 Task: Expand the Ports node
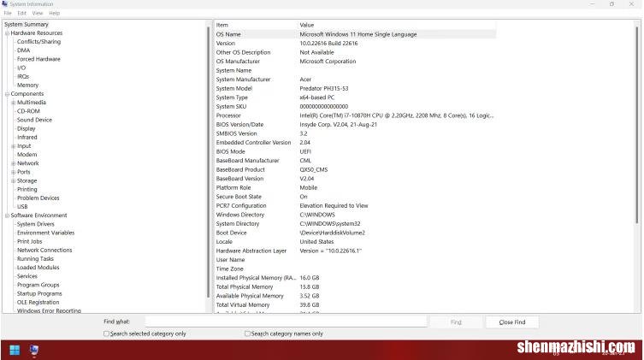[x=14, y=172]
